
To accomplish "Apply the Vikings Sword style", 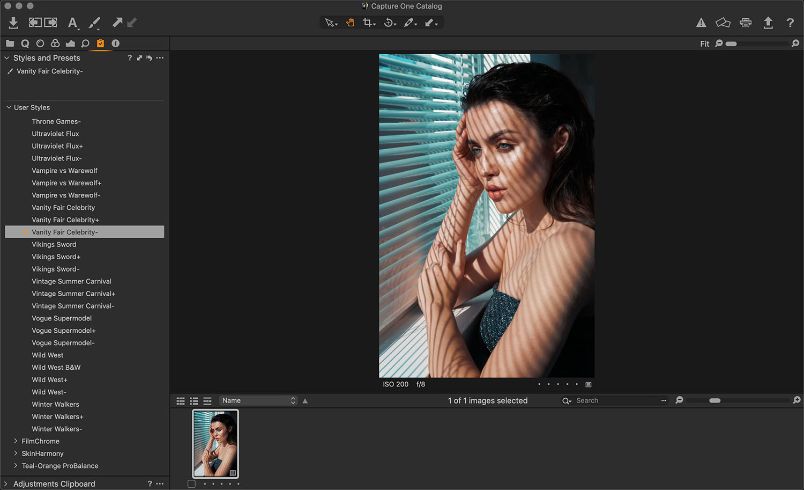I will (x=54, y=244).
